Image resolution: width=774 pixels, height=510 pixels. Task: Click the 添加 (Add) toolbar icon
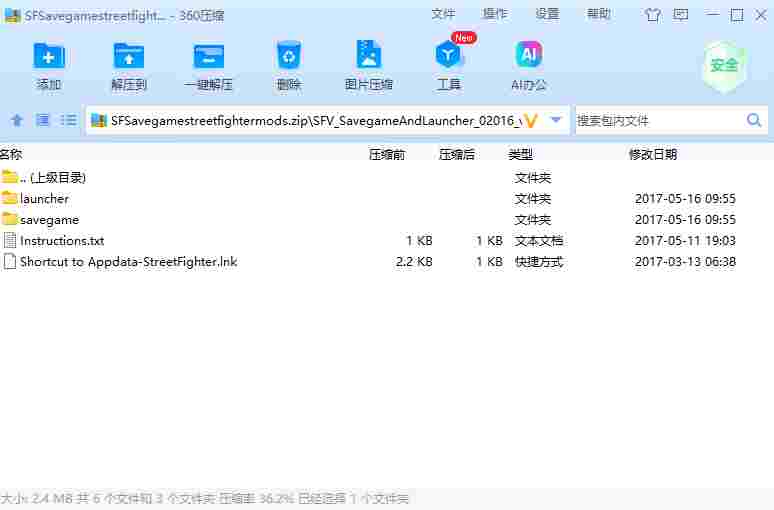coord(48,56)
